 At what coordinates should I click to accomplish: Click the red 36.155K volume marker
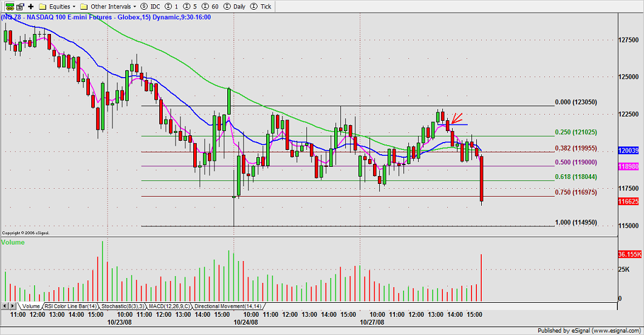click(629, 254)
